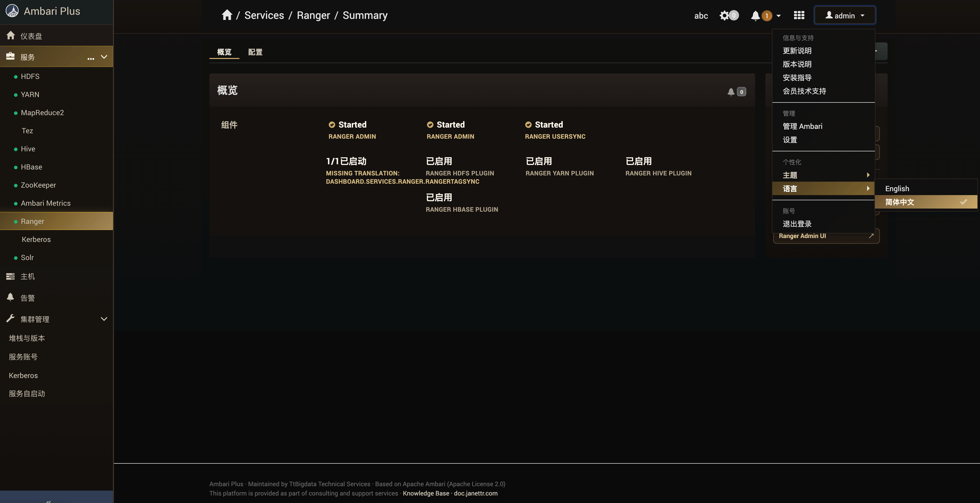The width and height of the screenshot is (980, 503).
Task: Select English language option
Action: [897, 189]
